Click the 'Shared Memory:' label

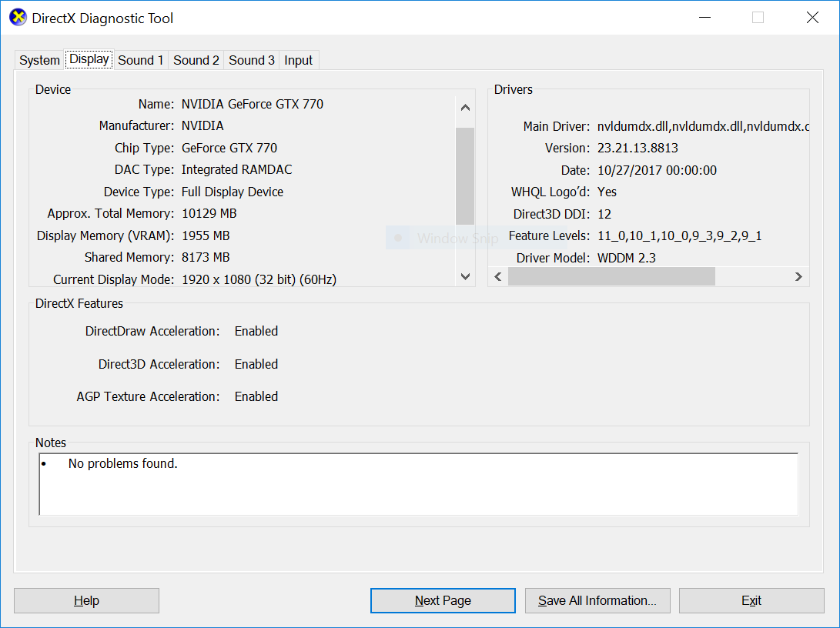pyautogui.click(x=129, y=258)
